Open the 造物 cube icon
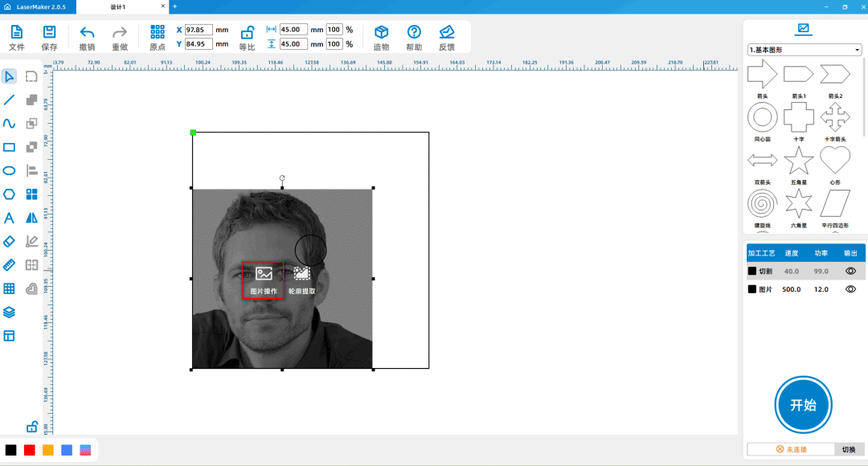This screenshot has width=868, height=466. (382, 33)
